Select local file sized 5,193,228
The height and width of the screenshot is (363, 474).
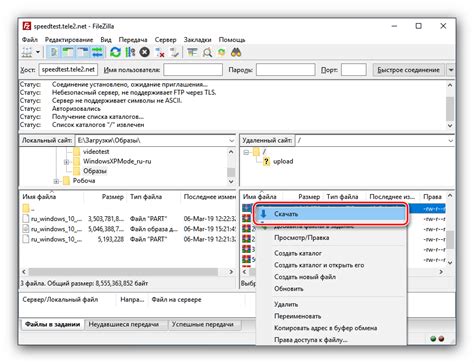tap(128, 239)
